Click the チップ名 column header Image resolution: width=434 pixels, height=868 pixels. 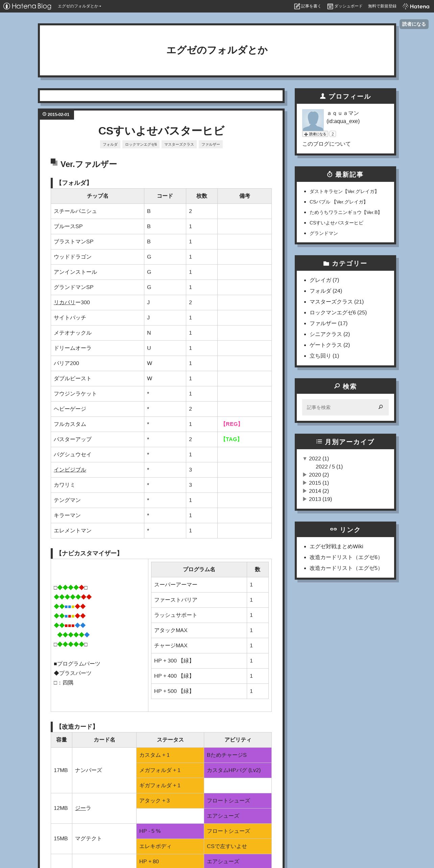point(97,196)
